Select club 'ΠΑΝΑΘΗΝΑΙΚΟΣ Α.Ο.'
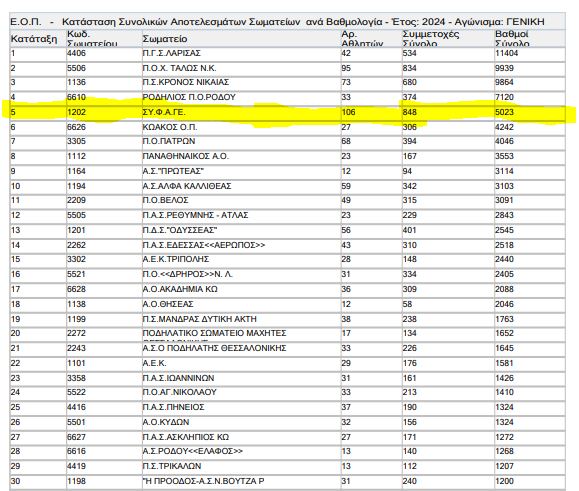This screenshot has width=579, height=491. pos(186,157)
